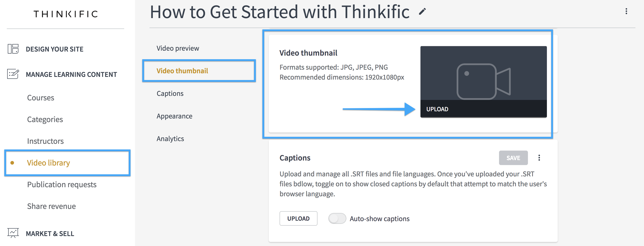Viewport: 644px width, 246px height.
Task: Select the Video thumbnail section link
Action: click(x=182, y=71)
